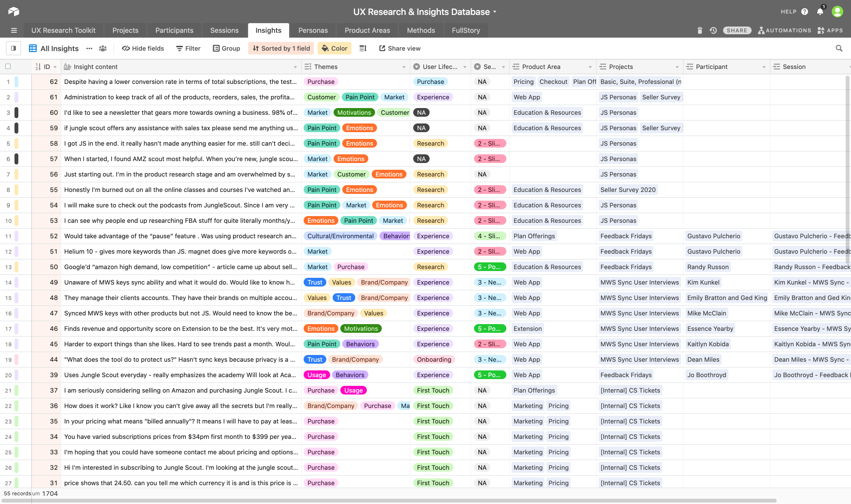851x504 pixels.
Task: Click 'Seller Survey 2020' project tag
Action: pyautogui.click(x=628, y=190)
